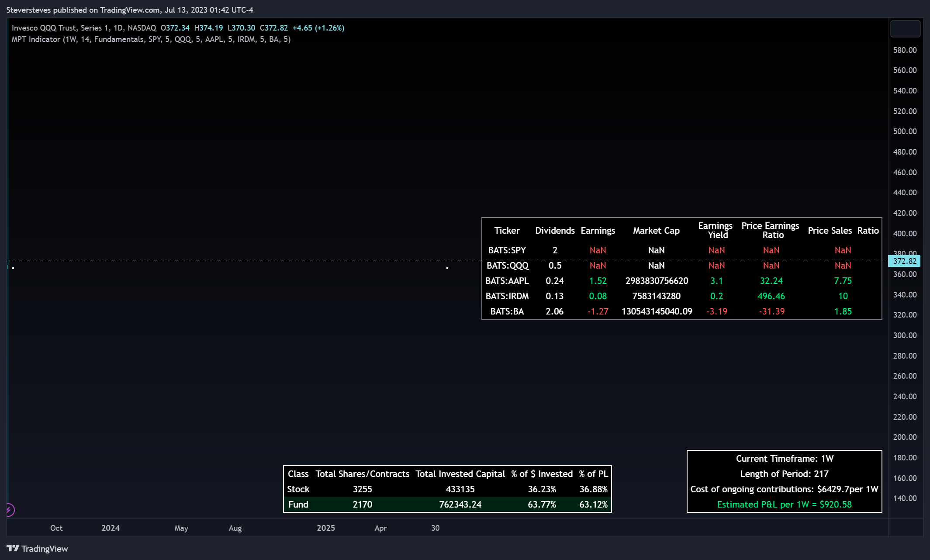
Task: Click the Invesco QQQ Trust chart title
Action: pyautogui.click(x=84, y=28)
